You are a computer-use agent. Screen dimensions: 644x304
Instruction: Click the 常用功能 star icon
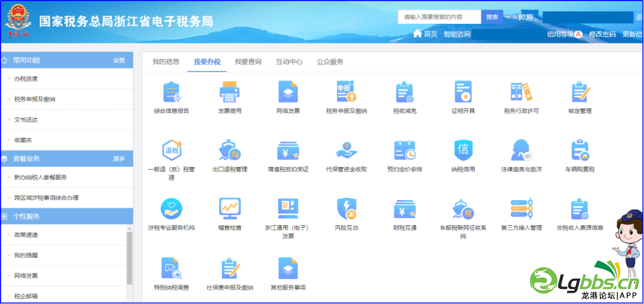4,60
